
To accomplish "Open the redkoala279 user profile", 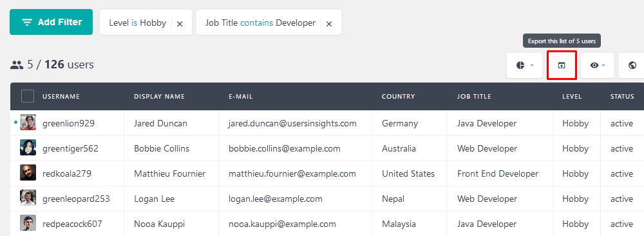I will coord(66,173).
